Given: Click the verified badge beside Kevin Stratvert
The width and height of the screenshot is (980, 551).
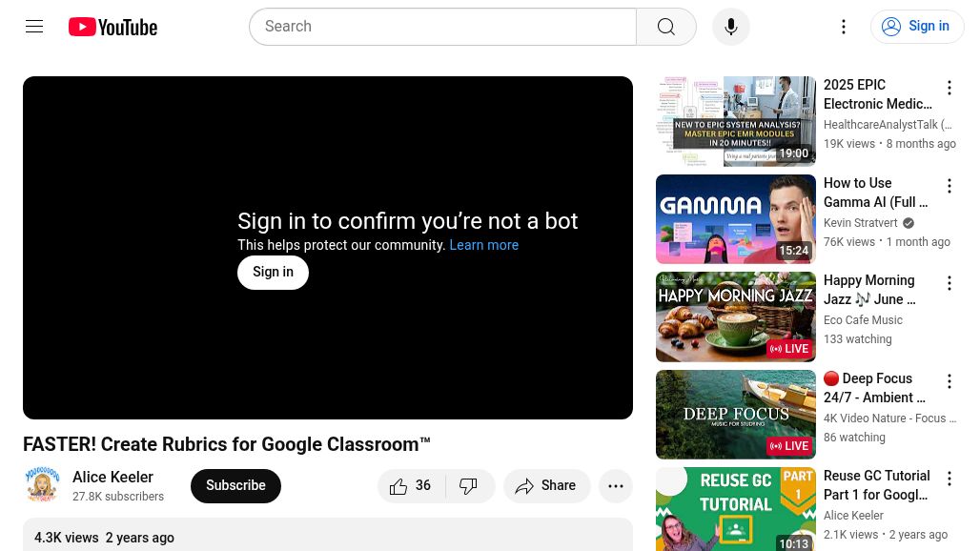Looking at the screenshot, I should coord(909,223).
